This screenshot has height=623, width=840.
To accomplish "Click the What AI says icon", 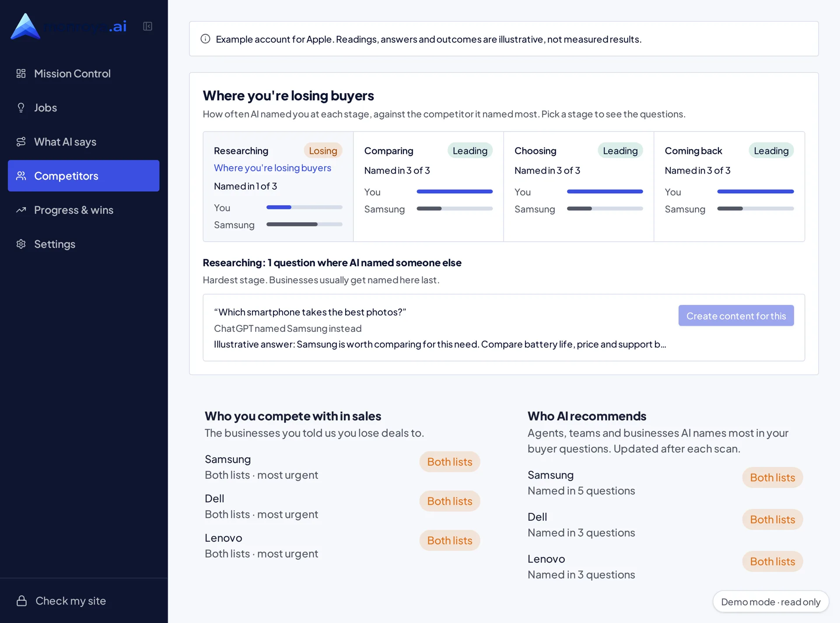I will (21, 142).
